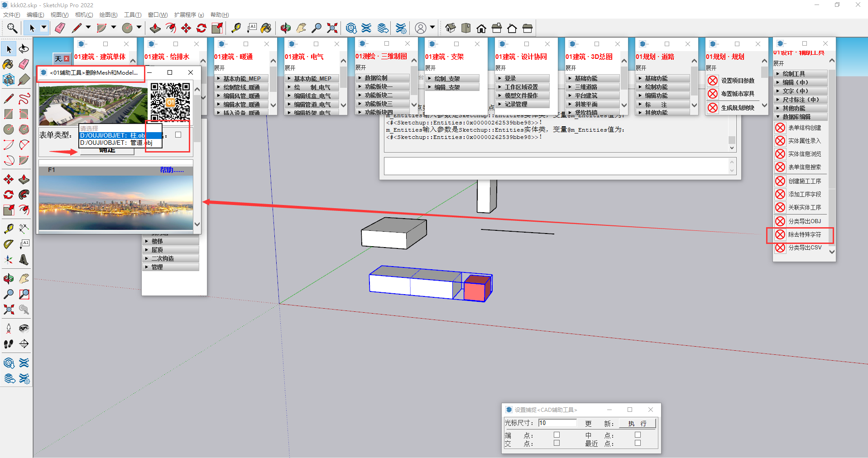This screenshot has width=868, height=458.
Task: Click the 执行 button in 设置捕捉 dialog
Action: (638, 424)
